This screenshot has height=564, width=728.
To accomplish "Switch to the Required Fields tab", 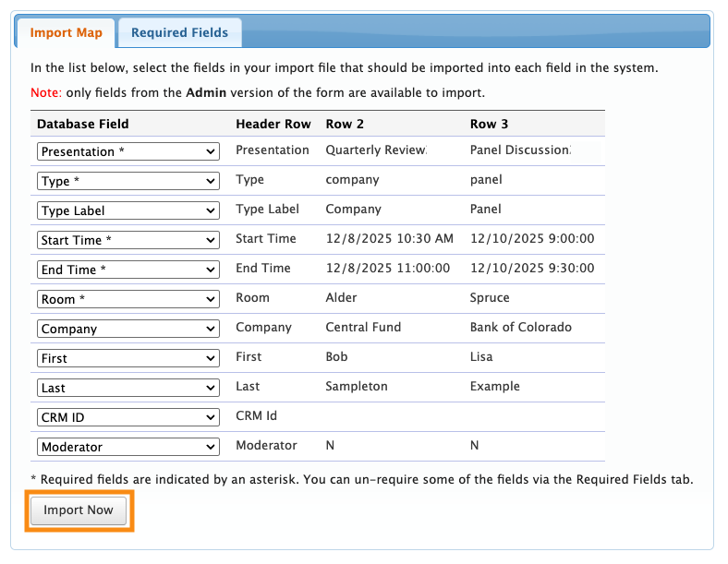I will (x=179, y=32).
